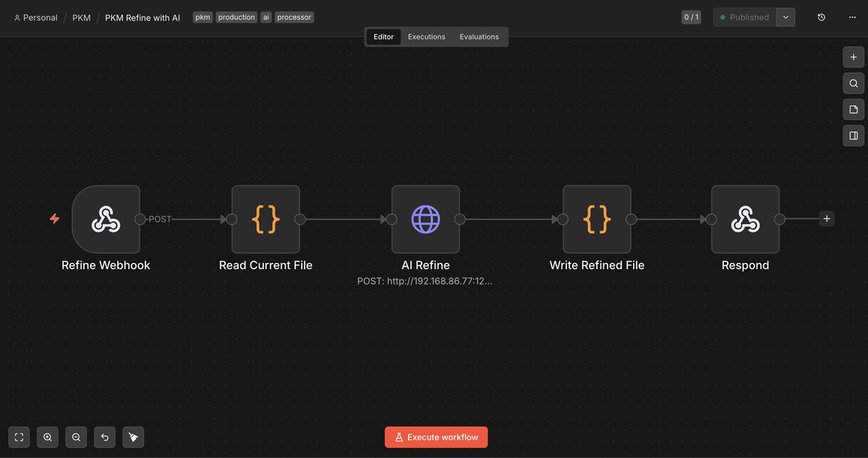Zoom in on the canvas
The width and height of the screenshot is (868, 458).
(x=48, y=437)
